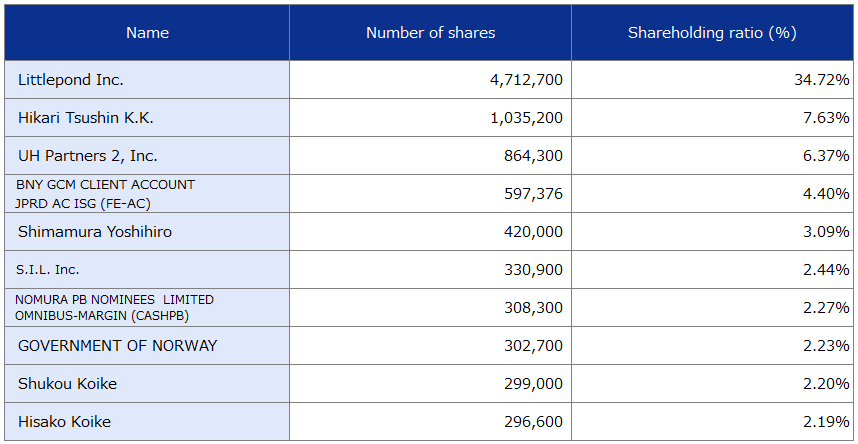
Task: Select the NOMURA PB NOMINEES LIMITED cell
Action: tap(147, 308)
